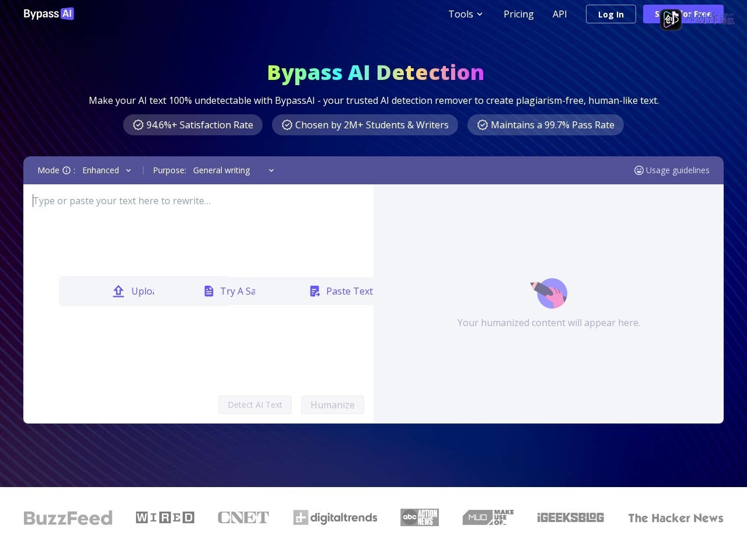Go to the Pricing page
This screenshot has height=560, width=747.
pos(518,14)
